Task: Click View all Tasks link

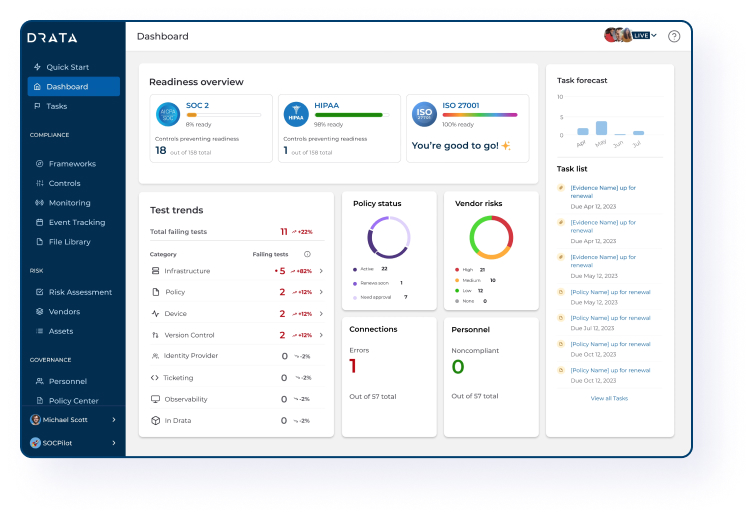Action: (x=609, y=398)
